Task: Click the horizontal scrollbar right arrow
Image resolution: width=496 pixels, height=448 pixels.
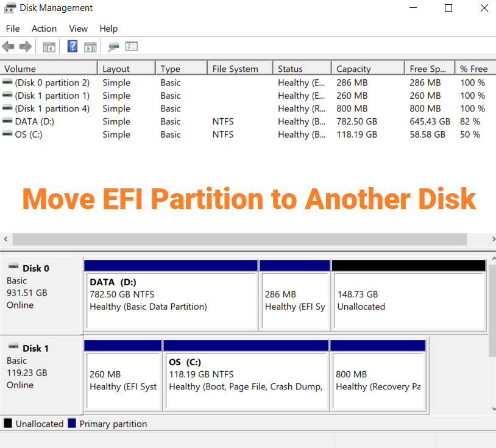Action: click(x=492, y=238)
